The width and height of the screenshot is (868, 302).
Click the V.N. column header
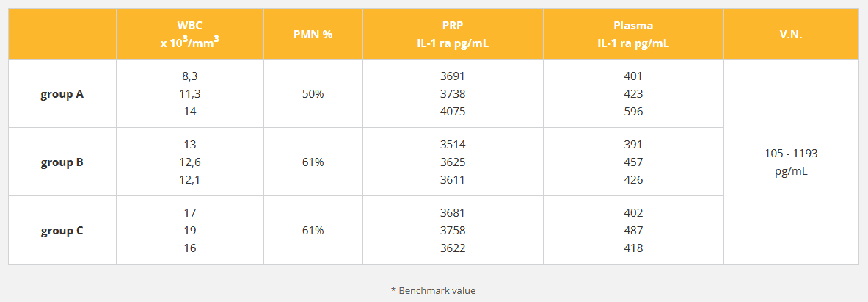point(791,34)
